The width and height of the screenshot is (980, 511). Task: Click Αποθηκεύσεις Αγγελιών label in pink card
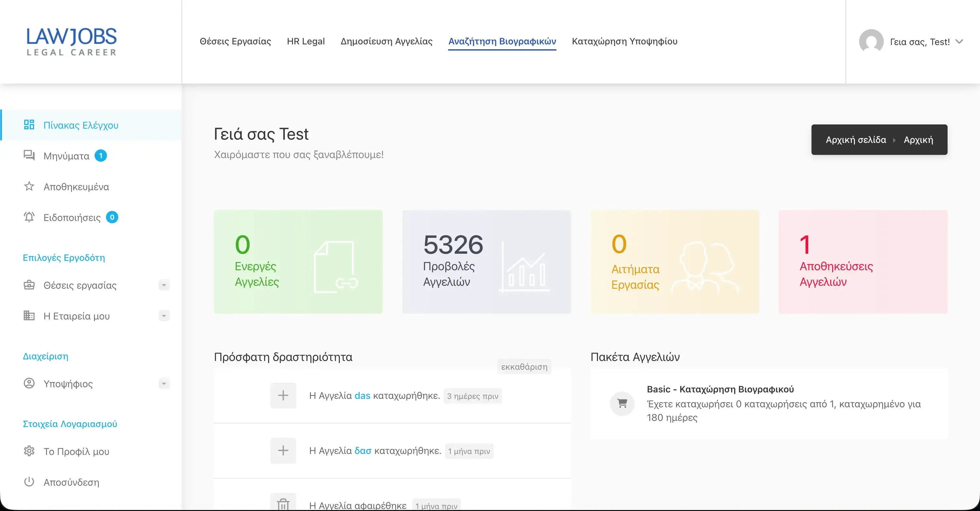pos(836,274)
